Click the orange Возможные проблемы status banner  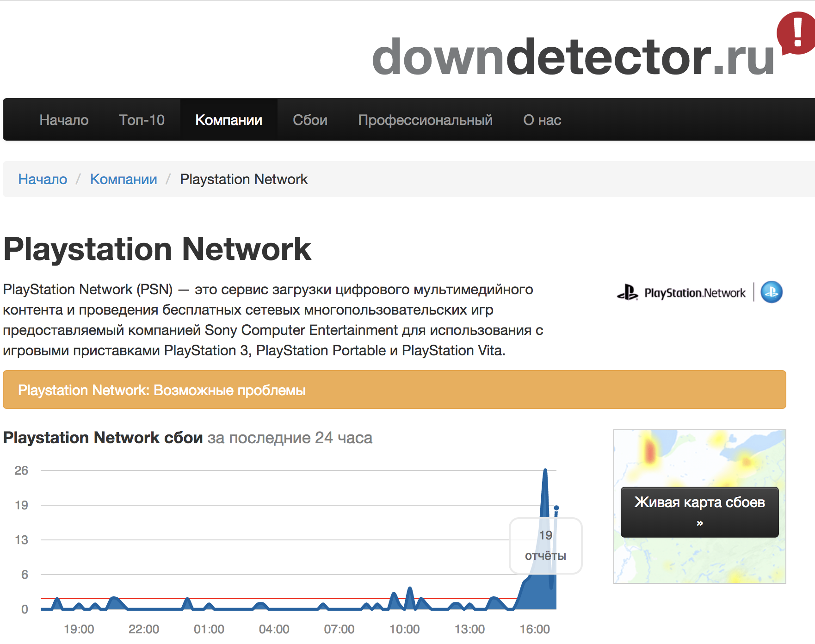[395, 390]
